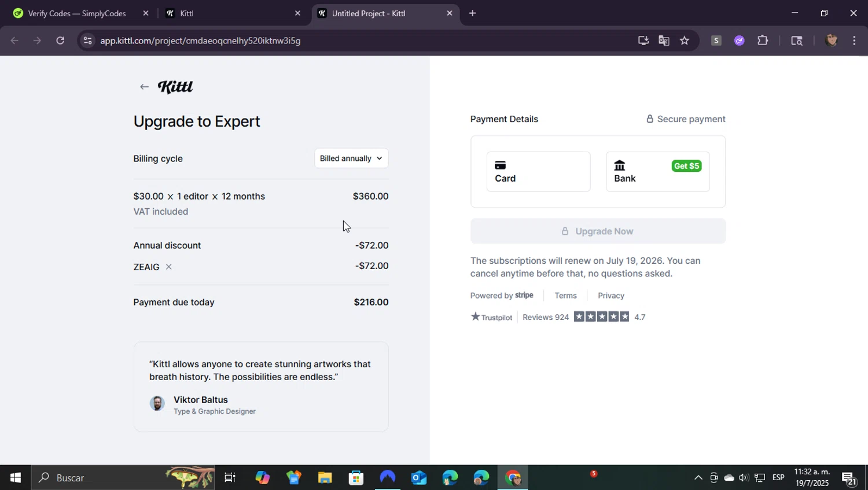Click the Get $5 badge
868x490 pixels.
tap(686, 166)
